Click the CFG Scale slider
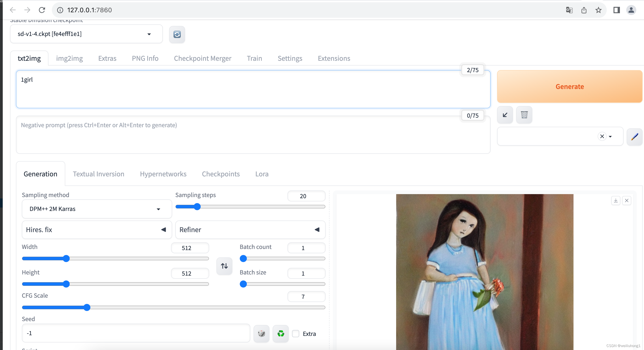Screen dimensions: 644x350 tap(174, 307)
